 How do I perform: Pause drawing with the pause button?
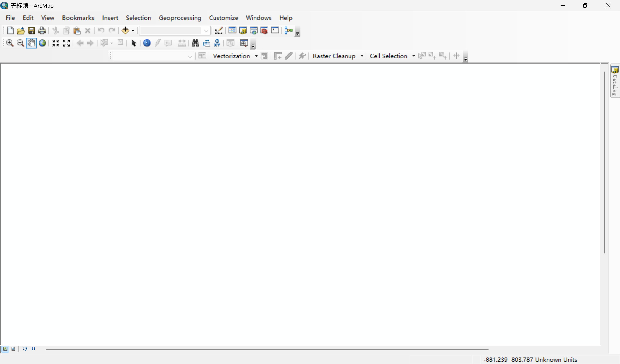tap(33, 349)
